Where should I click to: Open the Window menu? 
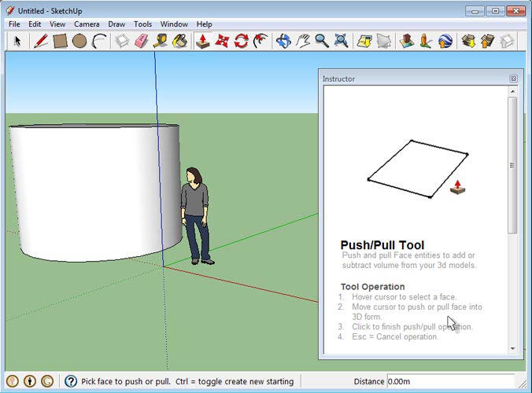tap(174, 24)
